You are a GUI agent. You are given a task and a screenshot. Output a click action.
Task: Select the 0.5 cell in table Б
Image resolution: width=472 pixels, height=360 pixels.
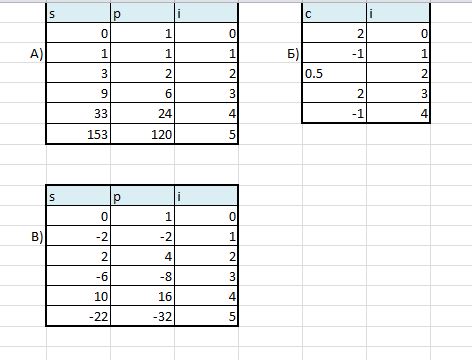[334, 73]
